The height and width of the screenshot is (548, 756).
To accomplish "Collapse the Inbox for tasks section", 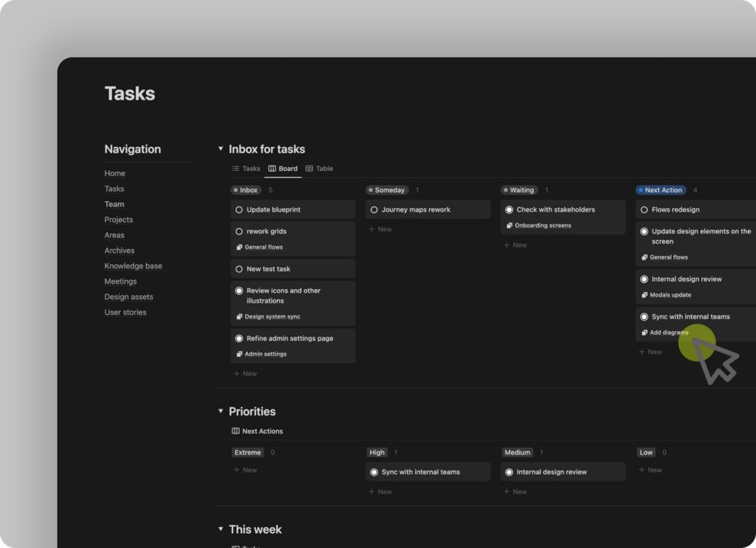I will coord(220,148).
